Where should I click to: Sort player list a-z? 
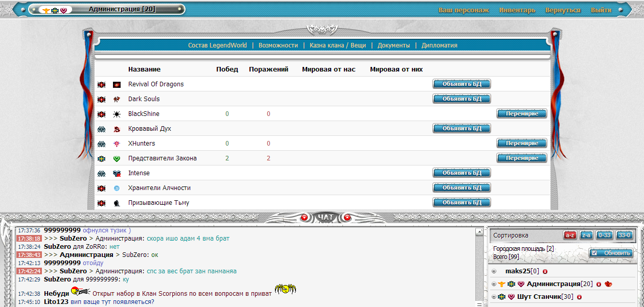(570, 235)
